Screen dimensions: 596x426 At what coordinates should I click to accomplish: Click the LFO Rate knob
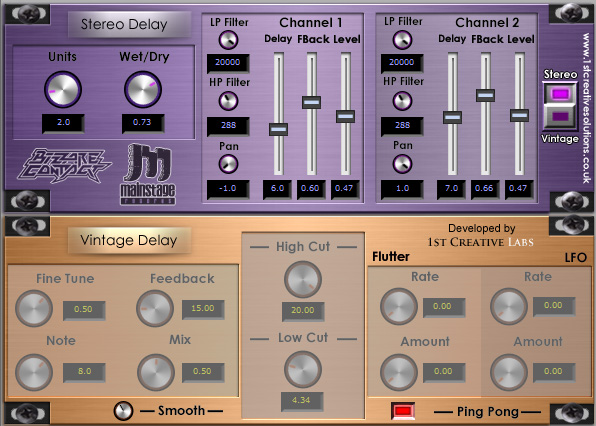point(509,306)
